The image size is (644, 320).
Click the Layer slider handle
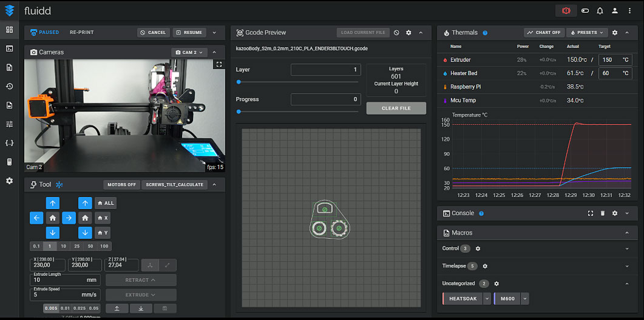239,81
